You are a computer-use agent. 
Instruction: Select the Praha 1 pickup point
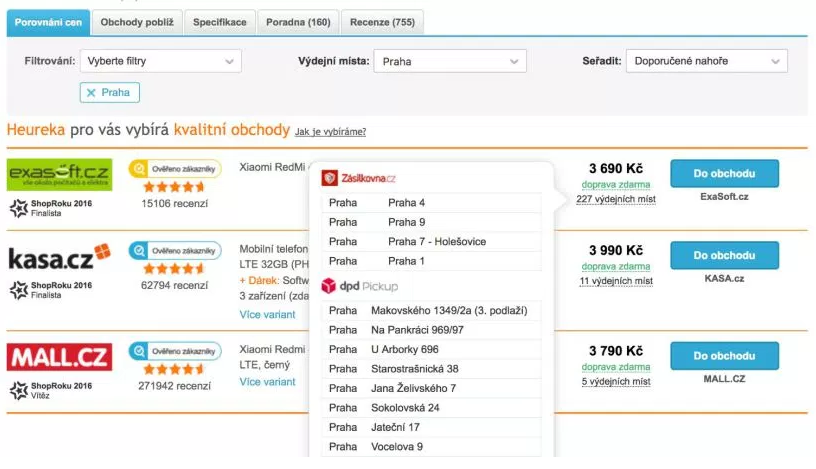coord(431,261)
